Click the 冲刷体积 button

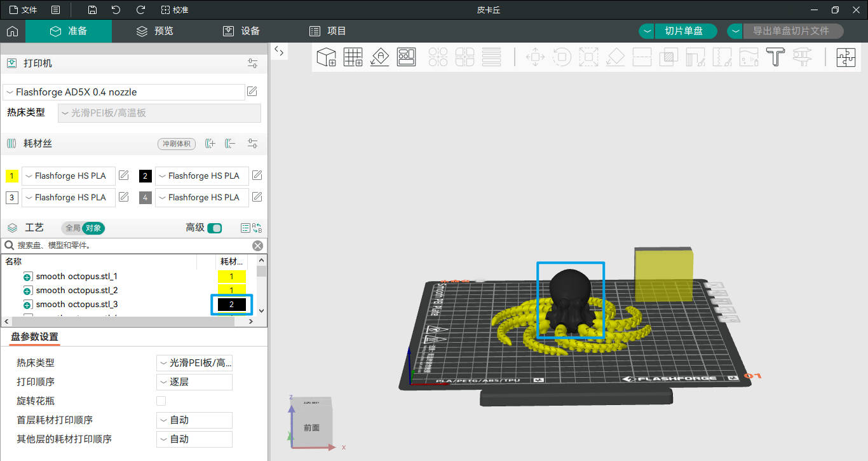click(177, 144)
